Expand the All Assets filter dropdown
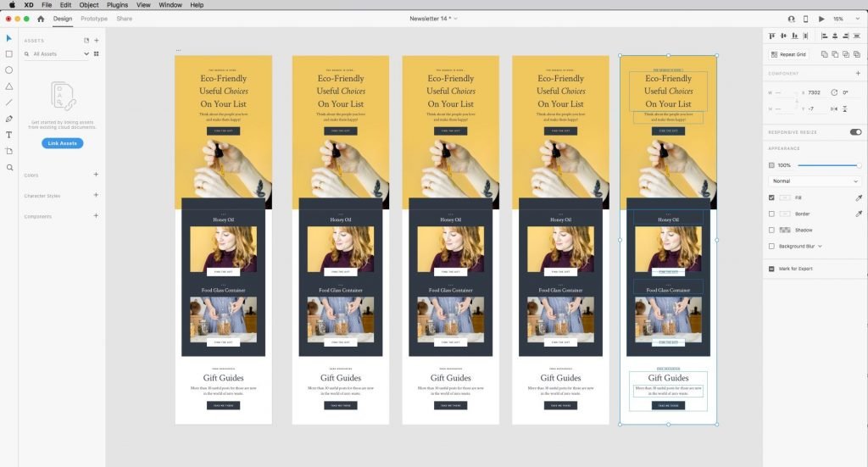This screenshot has height=467, width=868. click(x=56, y=53)
